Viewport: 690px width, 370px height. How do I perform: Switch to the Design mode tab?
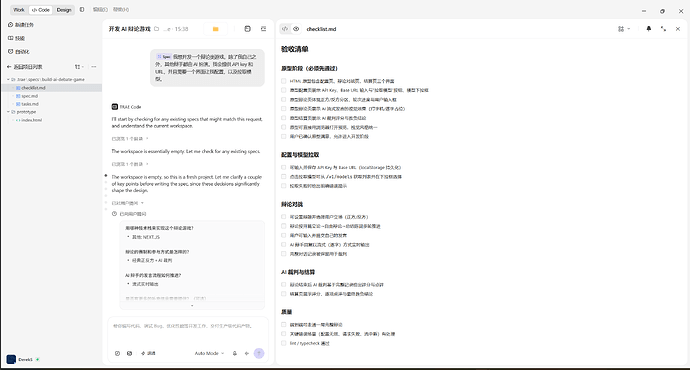point(64,10)
